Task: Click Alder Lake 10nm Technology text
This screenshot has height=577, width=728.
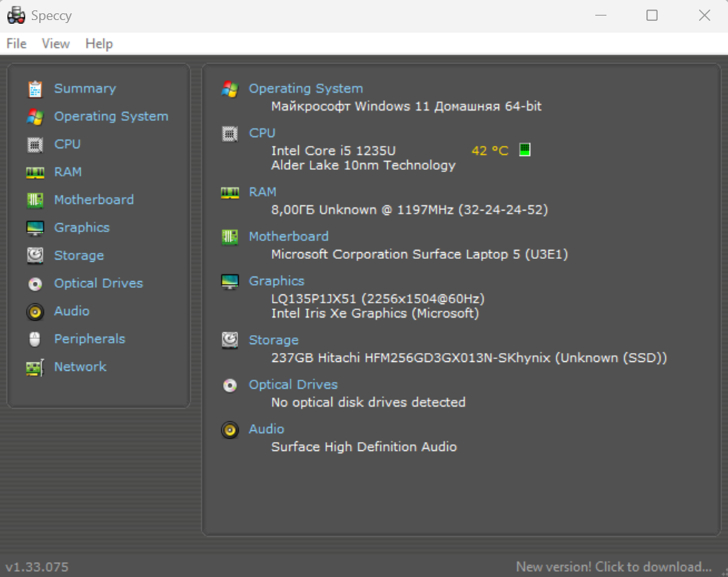Action: [363, 165]
